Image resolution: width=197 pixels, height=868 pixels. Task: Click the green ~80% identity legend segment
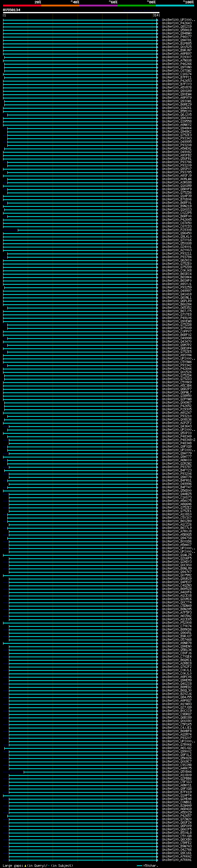[x=136, y=6]
